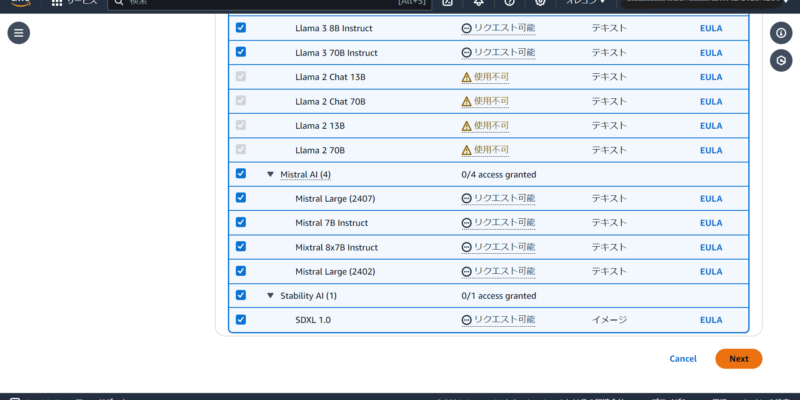The width and height of the screenshot is (800, 400).
Task: Click the request status icon for SDXL 1.0
Action: coord(466,320)
